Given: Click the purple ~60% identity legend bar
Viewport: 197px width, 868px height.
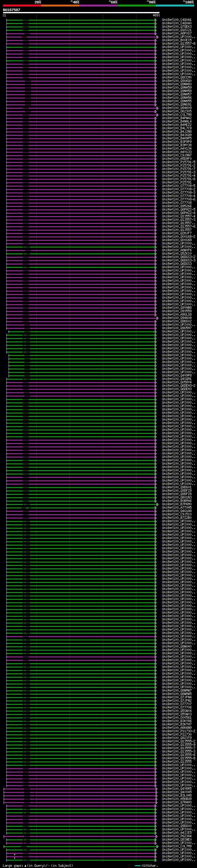Looking at the screenshot, I should 99,6.
